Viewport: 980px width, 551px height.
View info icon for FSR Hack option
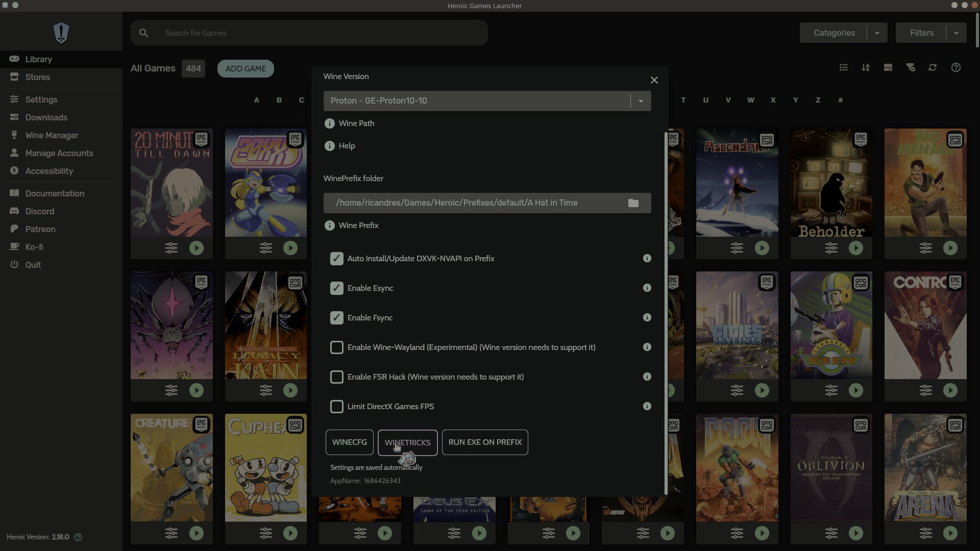(647, 377)
